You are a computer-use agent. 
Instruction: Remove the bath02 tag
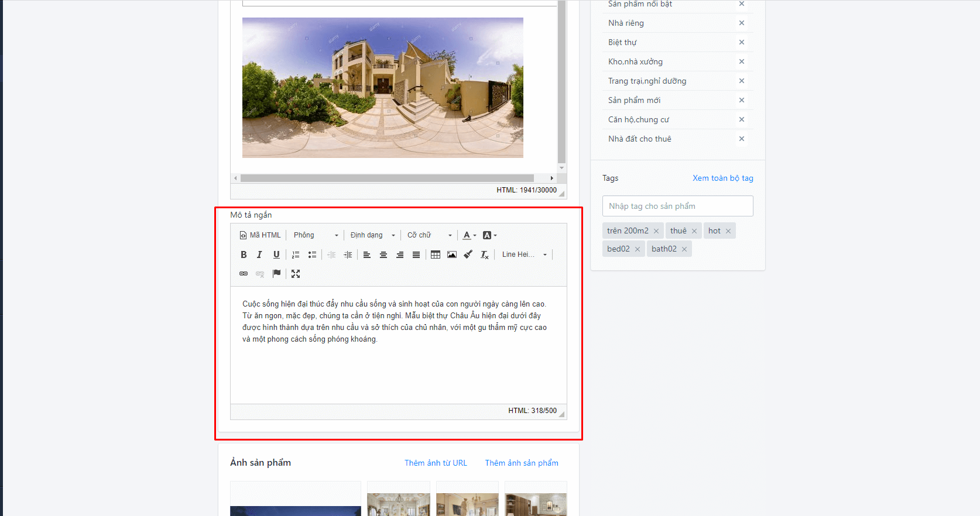coord(684,249)
